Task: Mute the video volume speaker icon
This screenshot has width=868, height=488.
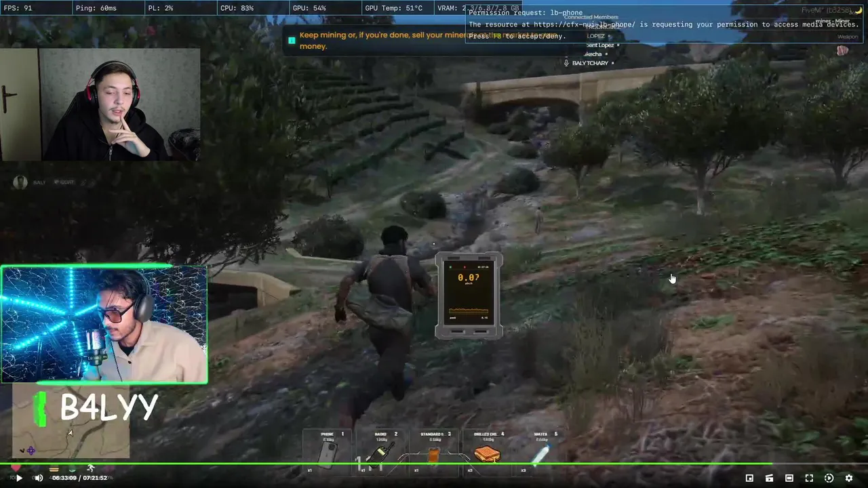Action: tap(39, 478)
